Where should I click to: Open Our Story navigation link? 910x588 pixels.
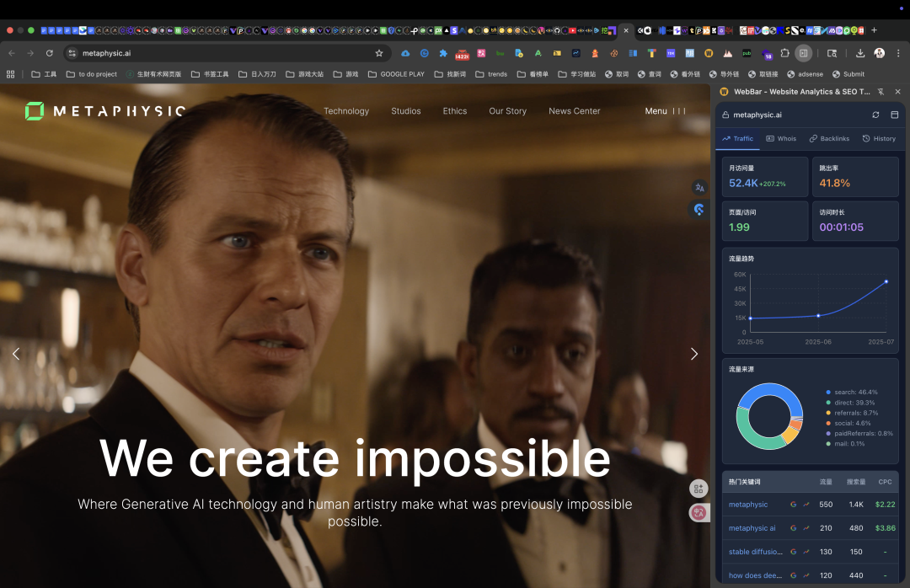(x=508, y=111)
